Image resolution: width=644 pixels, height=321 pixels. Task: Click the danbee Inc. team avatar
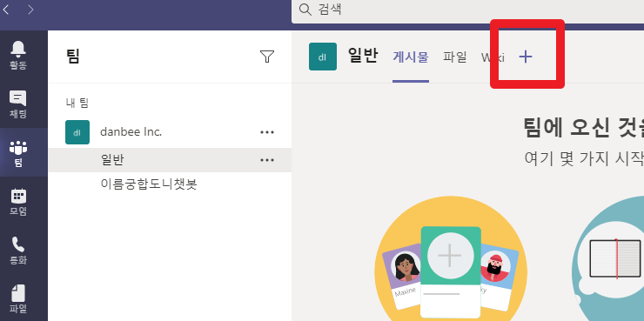pyautogui.click(x=77, y=132)
